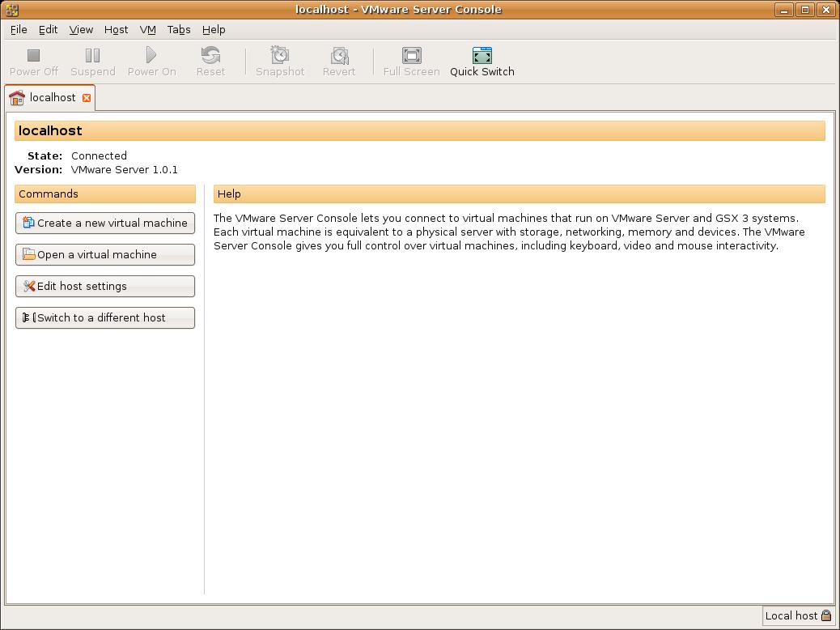Click the Revert toolbar icon

tap(340, 55)
